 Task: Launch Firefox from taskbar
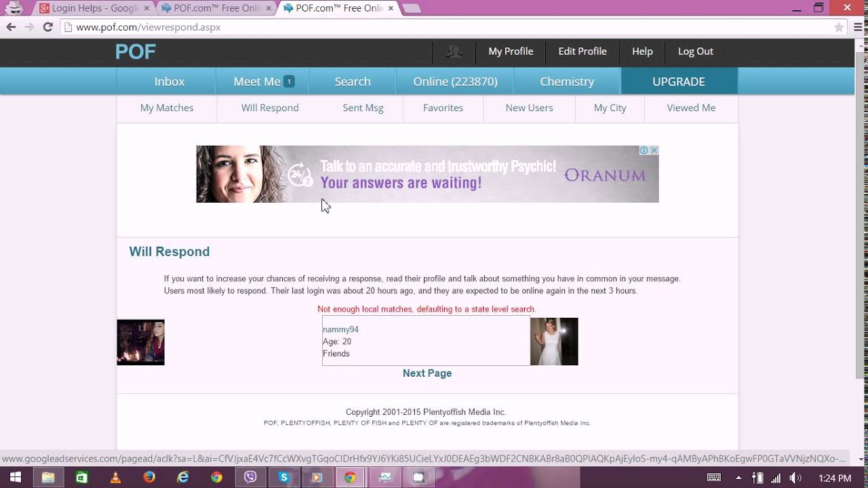[x=149, y=477]
